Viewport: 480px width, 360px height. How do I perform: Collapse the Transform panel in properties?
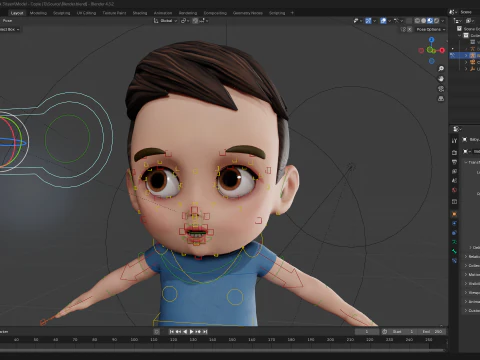[x=466, y=162]
